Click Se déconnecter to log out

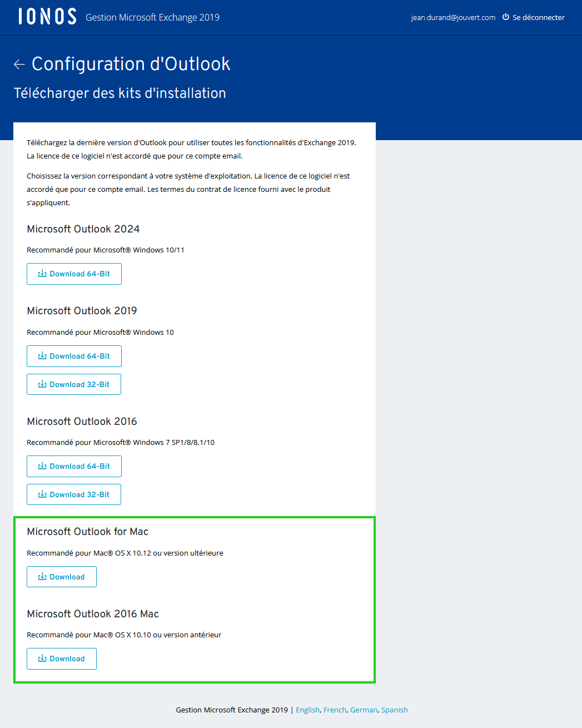pyautogui.click(x=538, y=17)
